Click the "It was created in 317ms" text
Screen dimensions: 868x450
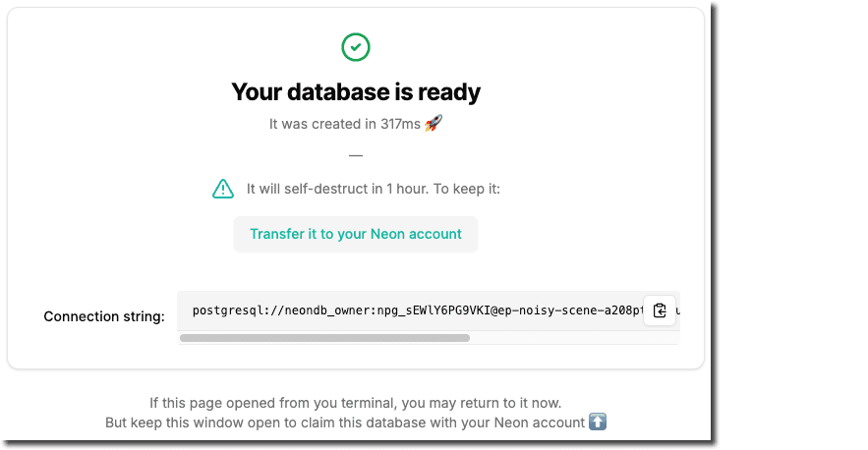[344, 125]
